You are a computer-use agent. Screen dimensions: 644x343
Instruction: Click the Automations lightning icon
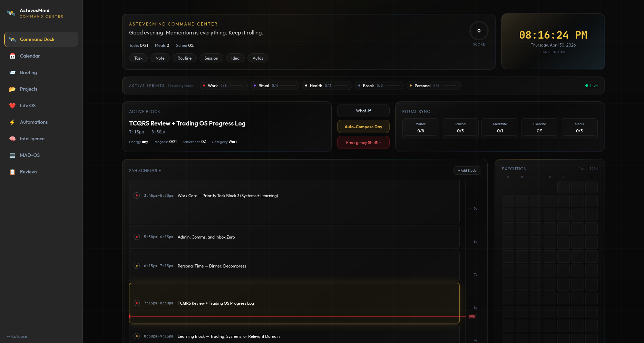coord(12,122)
